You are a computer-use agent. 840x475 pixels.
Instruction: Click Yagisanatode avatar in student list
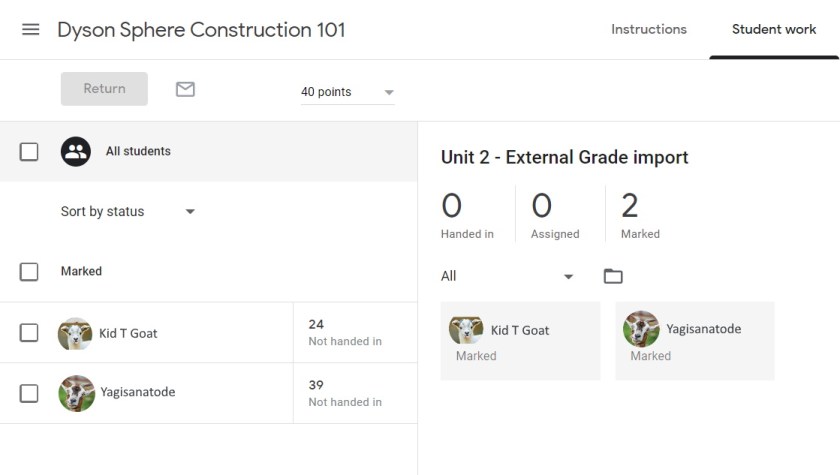pos(77,393)
